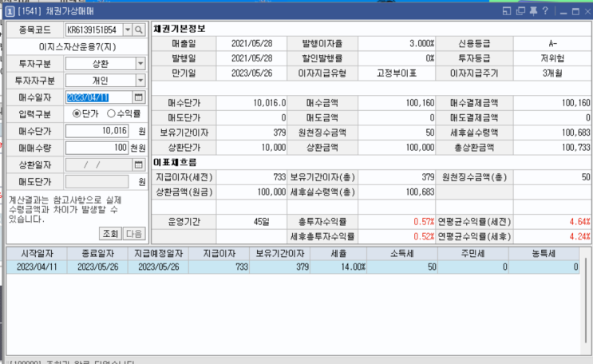Screen dimensions: 593x364
Task: Click the search magnifier next to 종목코드
Action: tap(139, 30)
